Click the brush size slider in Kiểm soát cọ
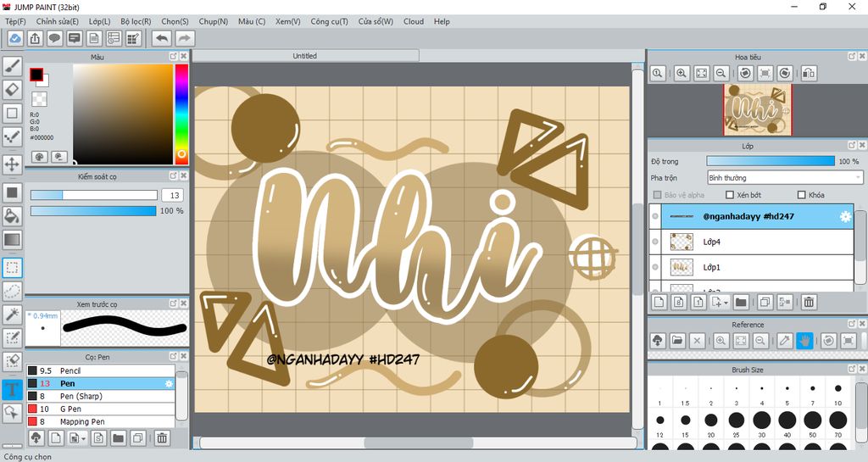868x462 pixels. pos(93,195)
